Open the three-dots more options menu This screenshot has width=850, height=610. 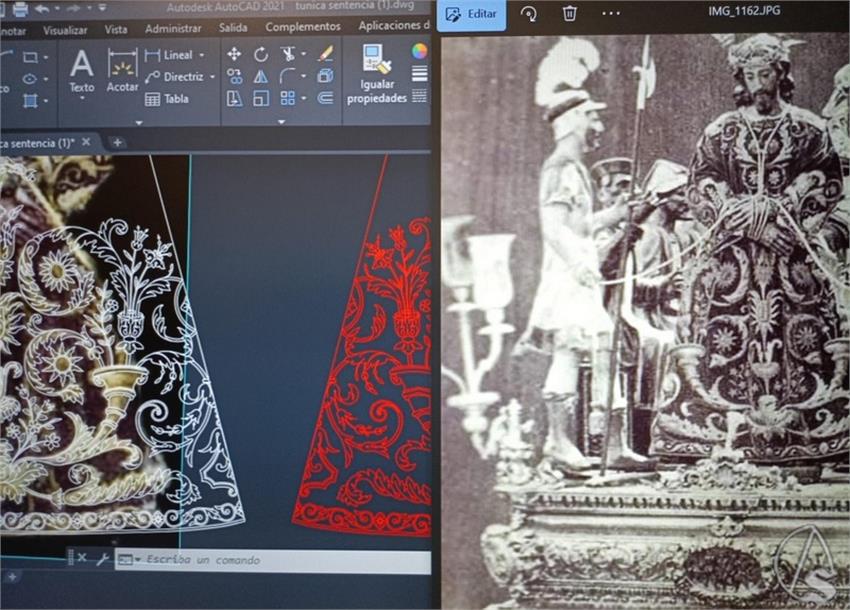[611, 14]
